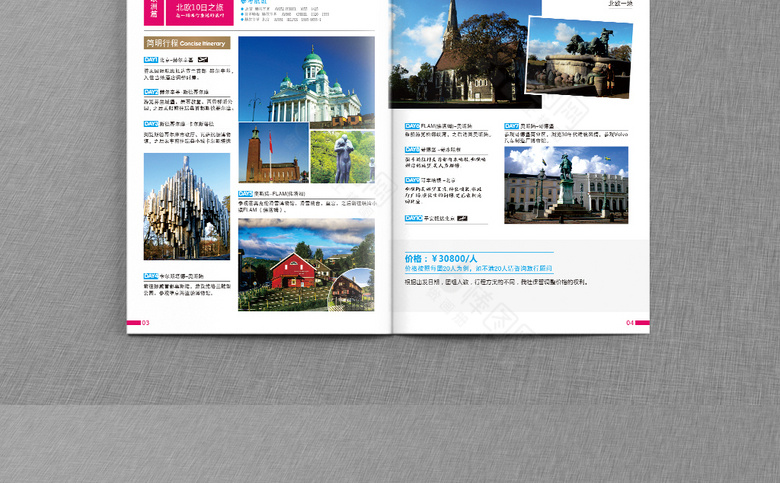Image resolution: width=780 pixels, height=483 pixels.
Task: Click the pink '北欧10日之旅' title box
Action: coord(199,12)
